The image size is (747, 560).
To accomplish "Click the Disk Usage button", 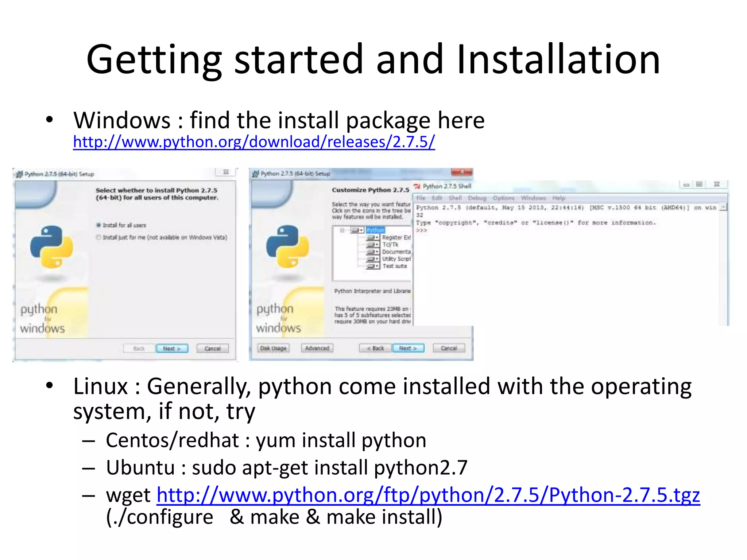I will tap(273, 348).
